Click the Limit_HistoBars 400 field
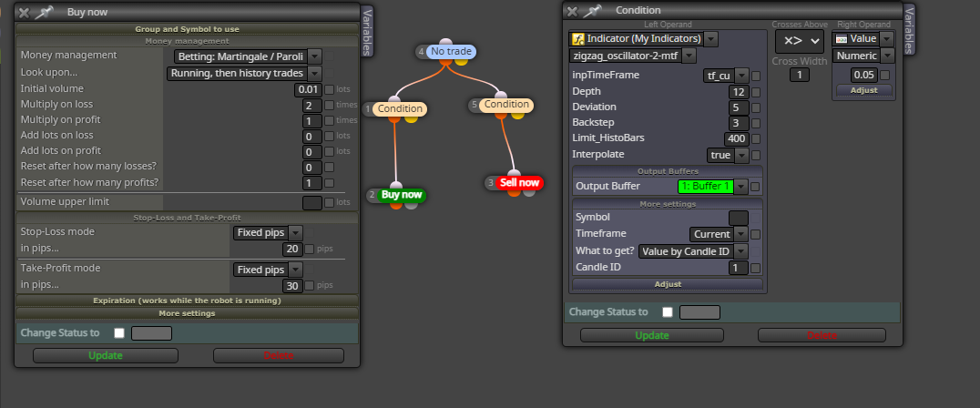The width and height of the screenshot is (980, 408). (737, 138)
